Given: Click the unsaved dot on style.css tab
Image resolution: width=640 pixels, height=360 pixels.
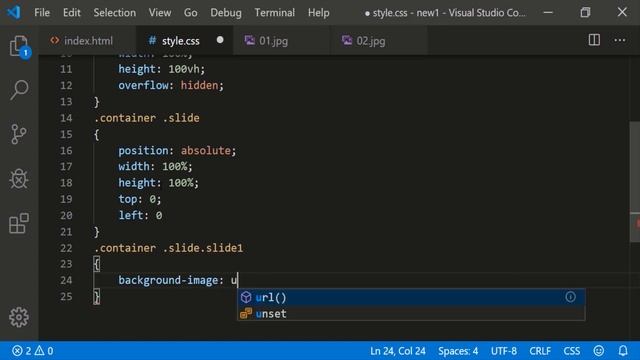Looking at the screenshot, I should tap(220, 40).
